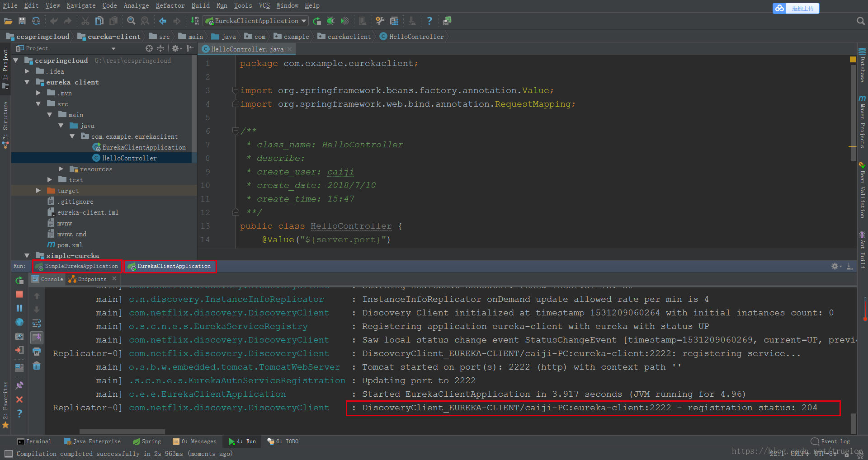Open the Navigate menu
Screen dimensions: 868x460
tap(81, 5)
